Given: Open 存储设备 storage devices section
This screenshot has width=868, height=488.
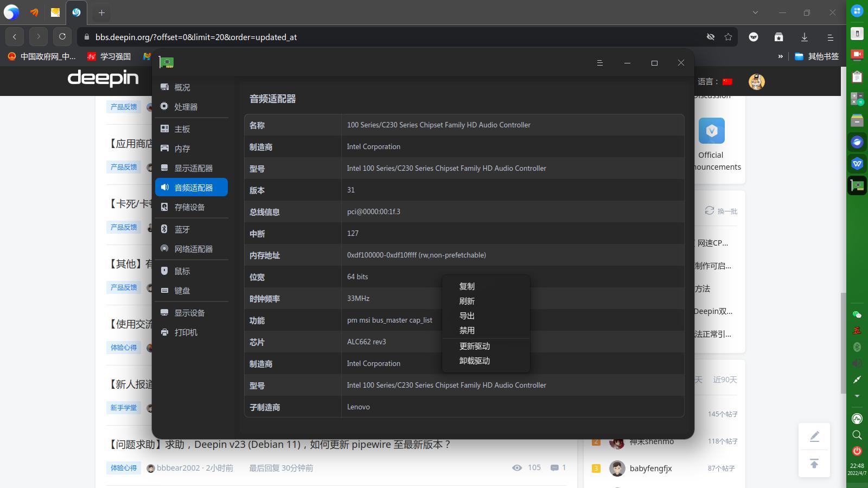Looking at the screenshot, I should [192, 207].
